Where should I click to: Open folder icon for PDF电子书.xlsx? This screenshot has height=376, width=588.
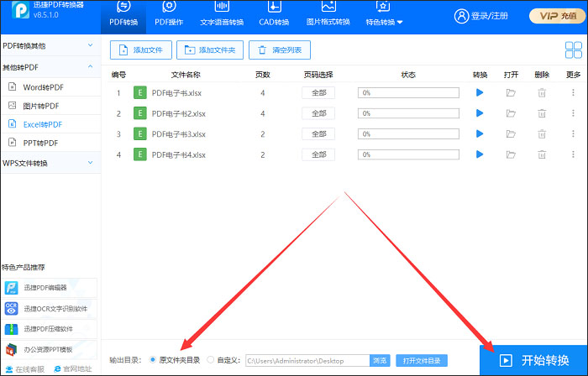point(511,92)
